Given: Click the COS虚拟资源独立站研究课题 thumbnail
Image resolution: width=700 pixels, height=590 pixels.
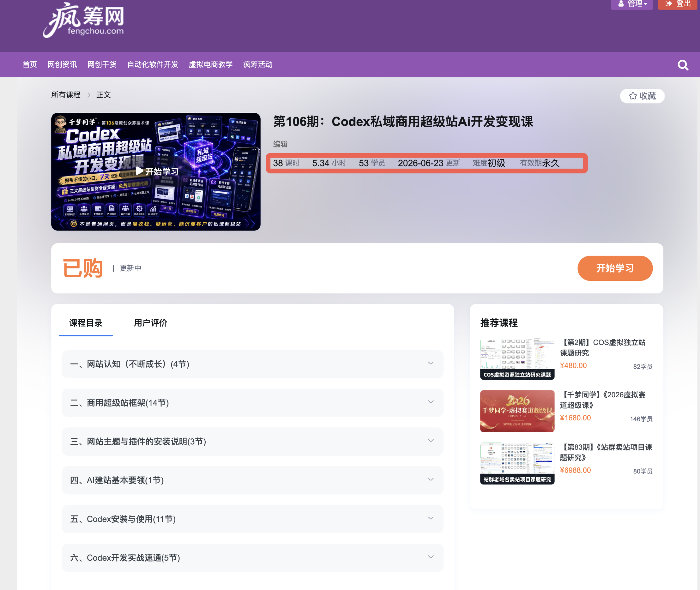Looking at the screenshot, I should click(x=517, y=359).
